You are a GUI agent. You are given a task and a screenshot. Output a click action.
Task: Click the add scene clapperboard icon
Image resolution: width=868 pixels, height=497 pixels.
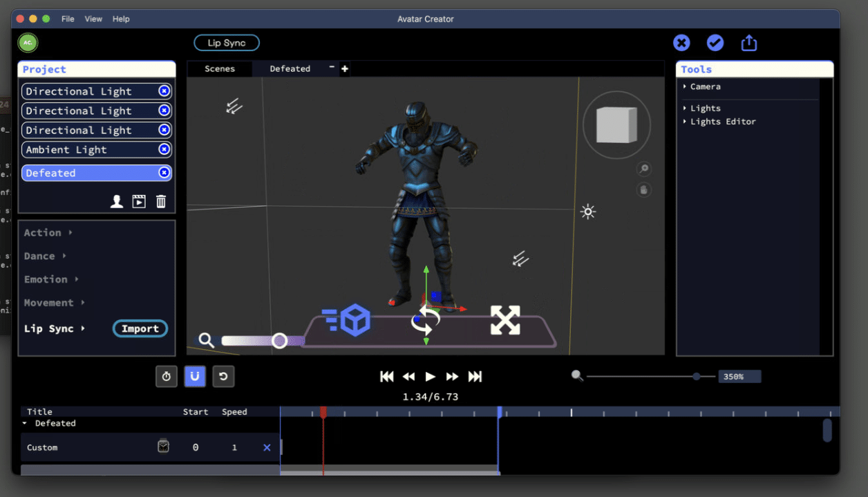coord(139,201)
